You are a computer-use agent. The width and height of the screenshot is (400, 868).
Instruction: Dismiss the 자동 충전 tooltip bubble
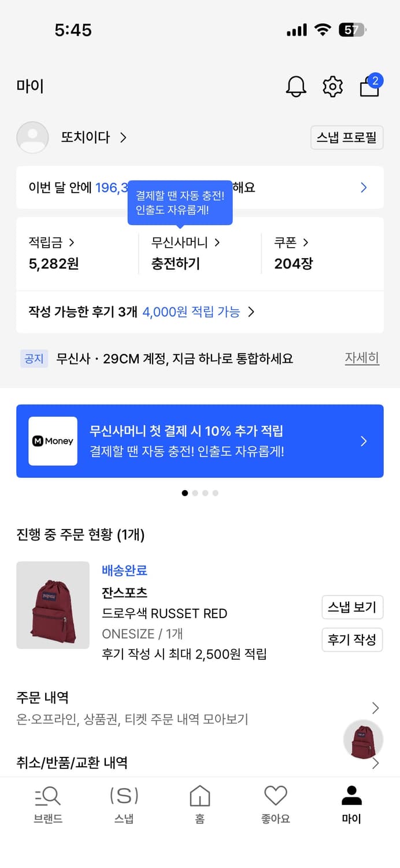coord(180,203)
